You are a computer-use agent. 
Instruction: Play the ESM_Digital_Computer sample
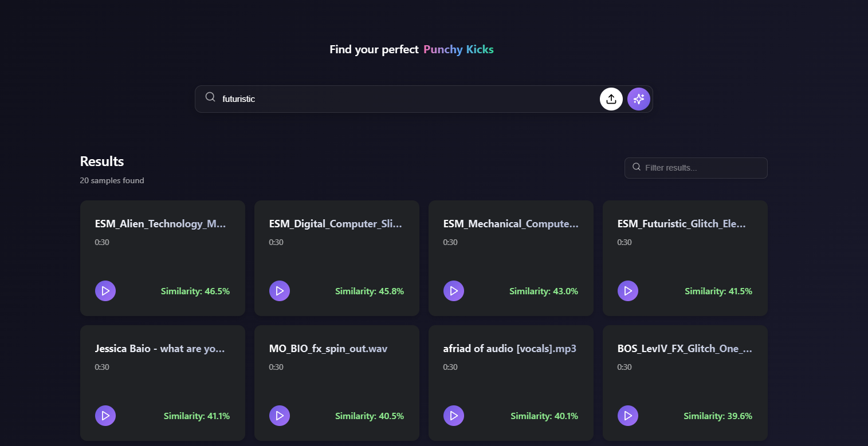click(x=280, y=291)
